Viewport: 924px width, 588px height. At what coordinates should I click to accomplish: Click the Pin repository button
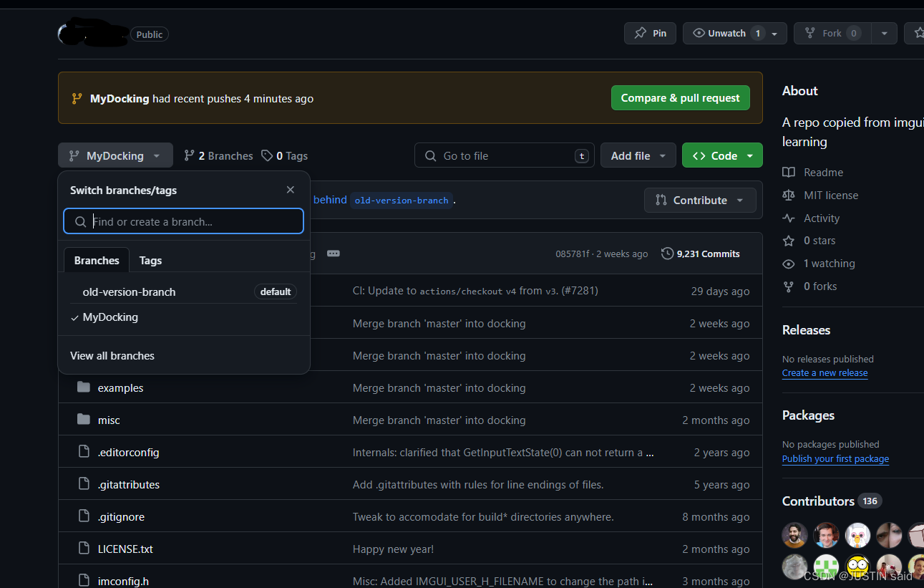(650, 34)
